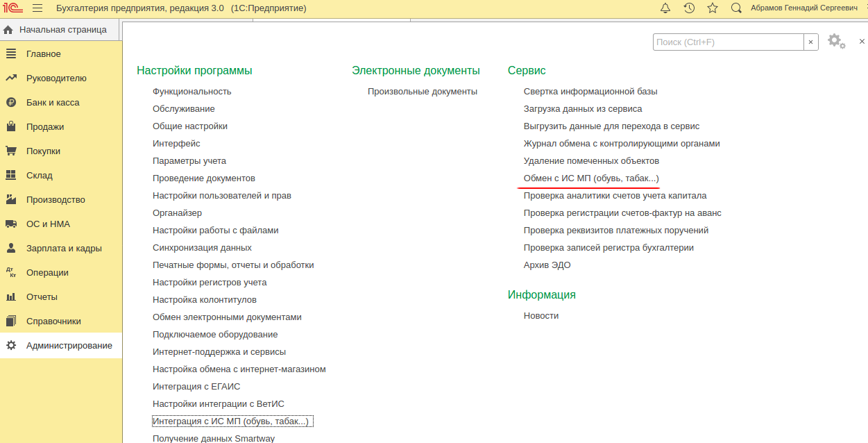The width and height of the screenshot is (868, 443).
Task: Click the Склад grid icon
Action: pyautogui.click(x=11, y=175)
